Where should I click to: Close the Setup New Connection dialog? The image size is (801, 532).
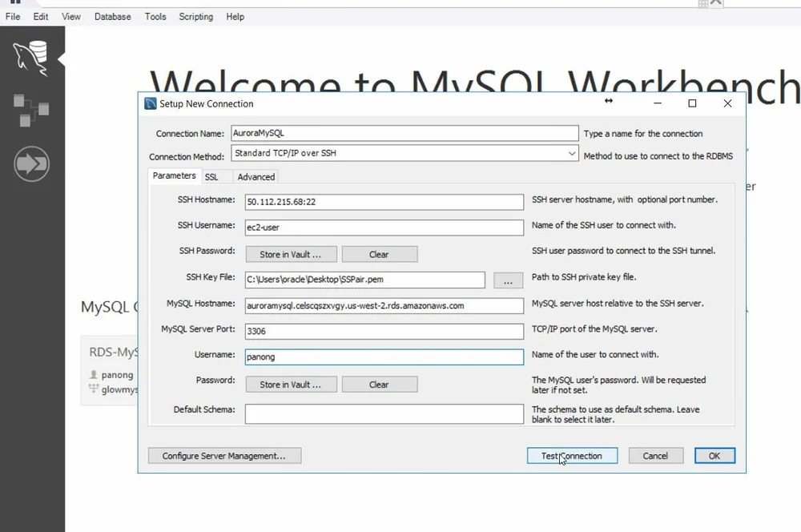coord(727,103)
